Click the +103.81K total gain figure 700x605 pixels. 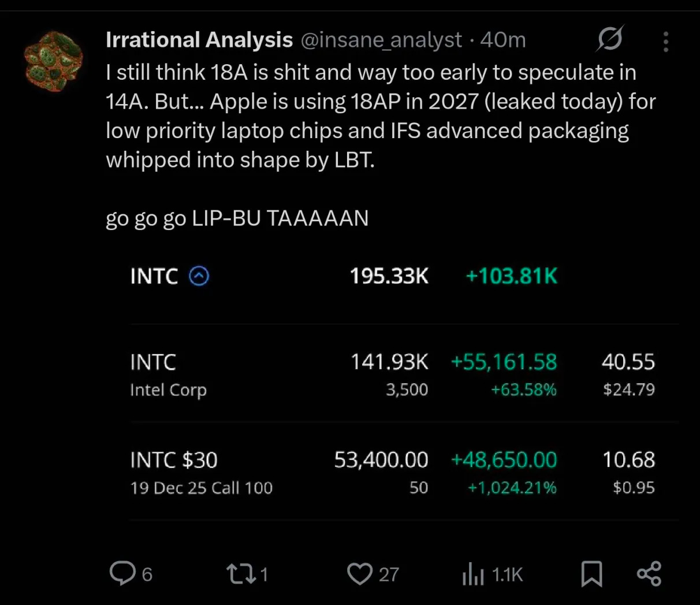512,276
